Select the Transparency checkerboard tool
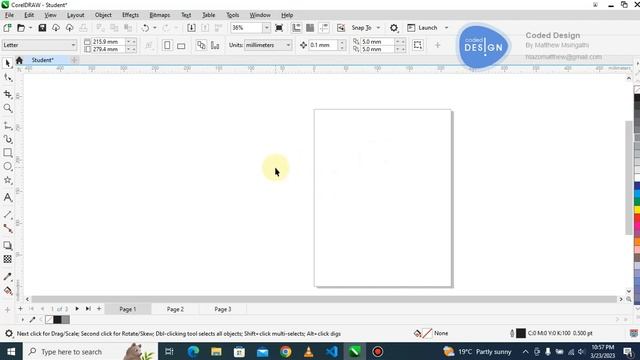The width and height of the screenshot is (640, 360). tap(7, 259)
